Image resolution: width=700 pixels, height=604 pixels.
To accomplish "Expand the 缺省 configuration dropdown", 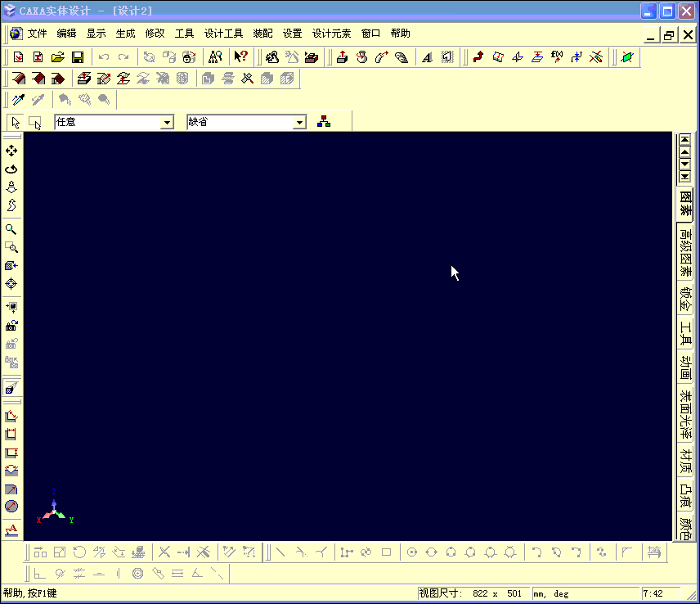I will coord(299,122).
